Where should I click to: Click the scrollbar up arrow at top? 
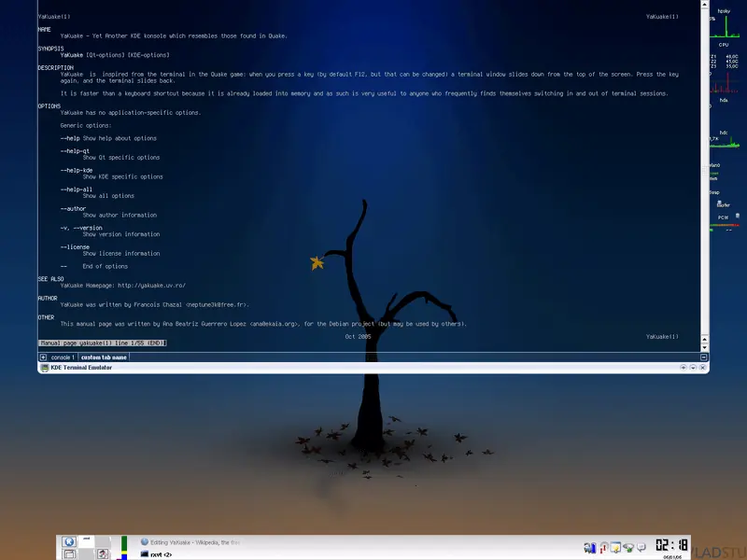coord(705,5)
